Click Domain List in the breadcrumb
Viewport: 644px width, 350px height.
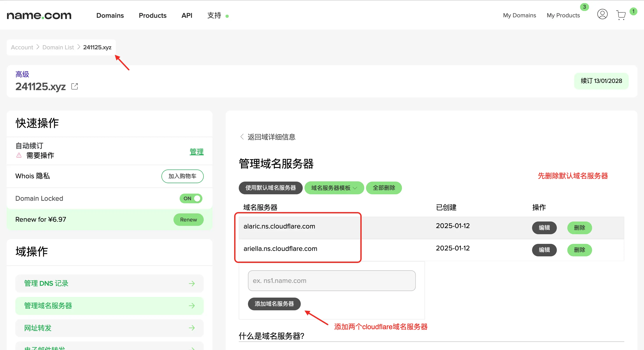pos(58,47)
